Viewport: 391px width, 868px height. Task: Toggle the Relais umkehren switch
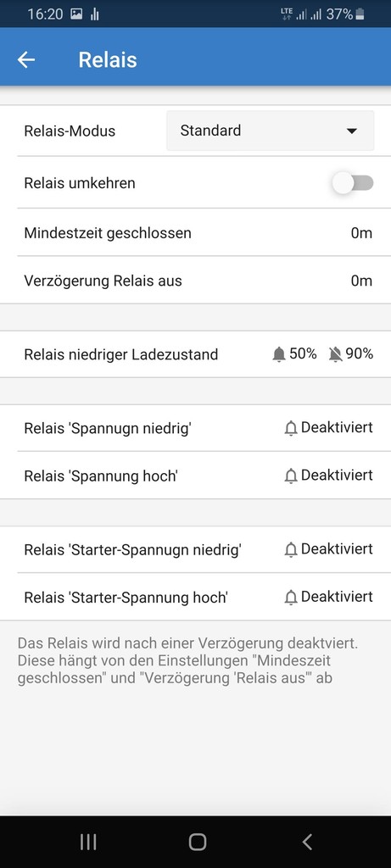tap(353, 183)
